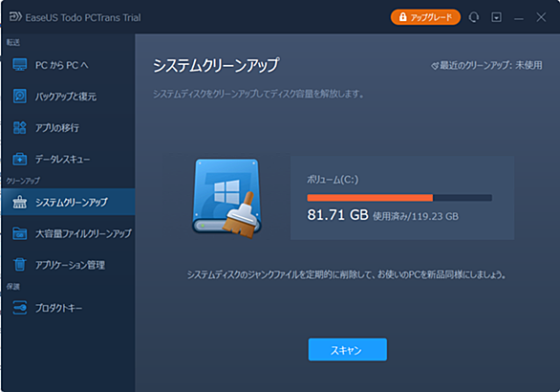Click the app migration icon

20,127
